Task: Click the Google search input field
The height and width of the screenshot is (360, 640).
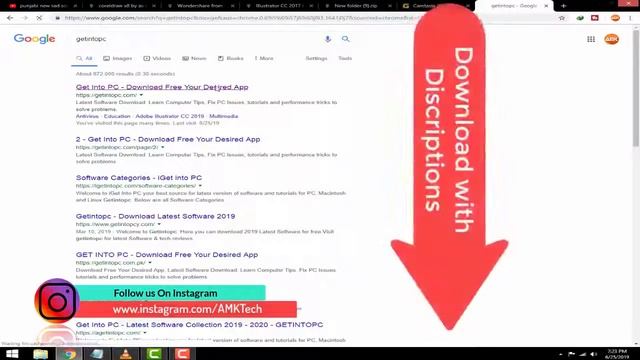Action: pyautogui.click(x=198, y=39)
